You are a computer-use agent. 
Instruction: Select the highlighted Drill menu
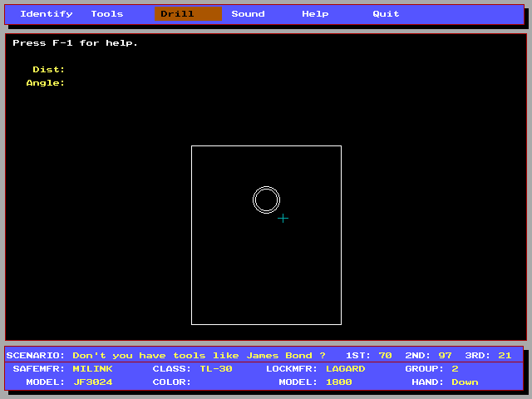188,14
